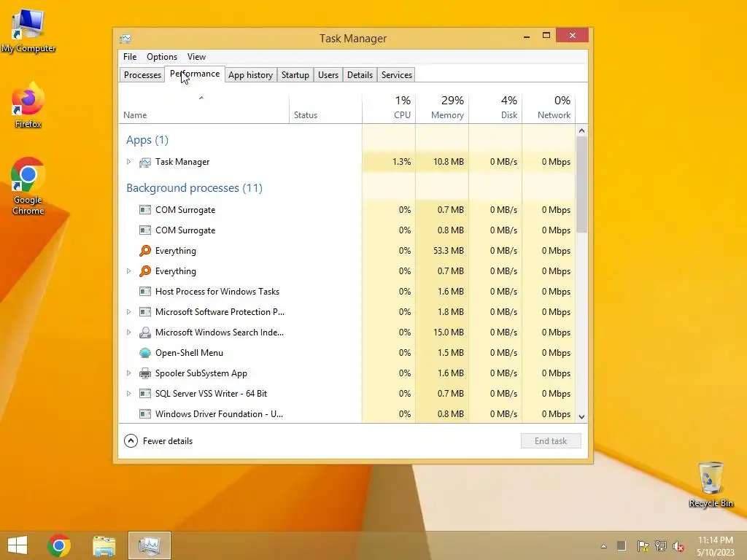
Task: Click the SQL Server VSS Writer icon
Action: (x=145, y=394)
